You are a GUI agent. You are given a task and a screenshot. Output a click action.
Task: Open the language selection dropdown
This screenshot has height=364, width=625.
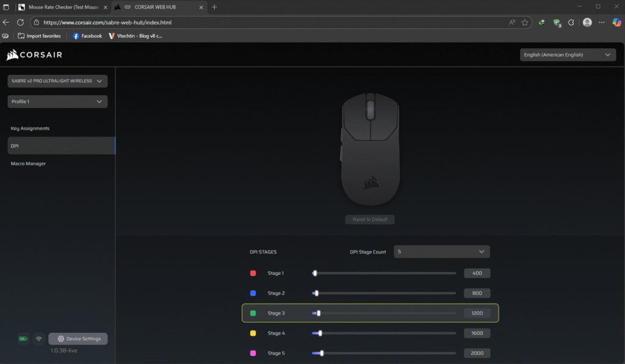coord(567,55)
